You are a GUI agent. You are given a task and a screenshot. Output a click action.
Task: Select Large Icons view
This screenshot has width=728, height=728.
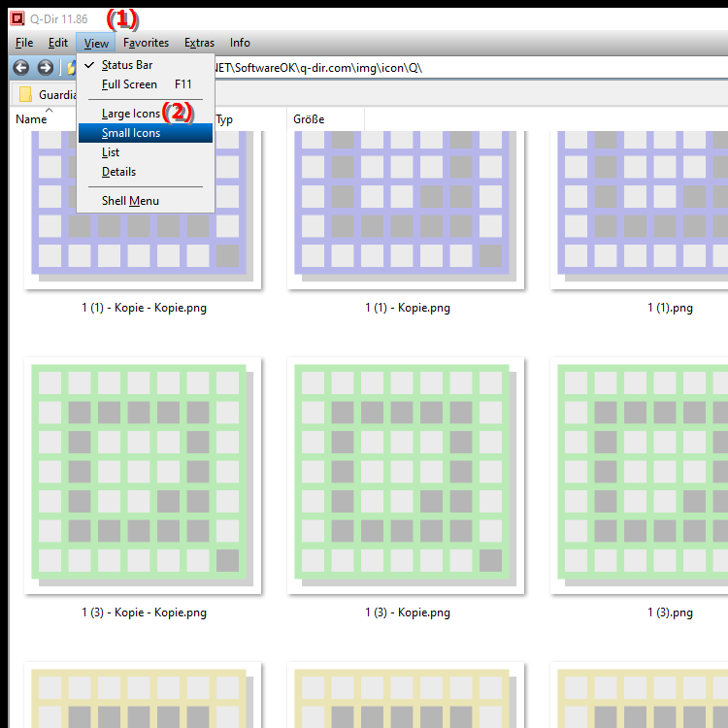(146, 114)
